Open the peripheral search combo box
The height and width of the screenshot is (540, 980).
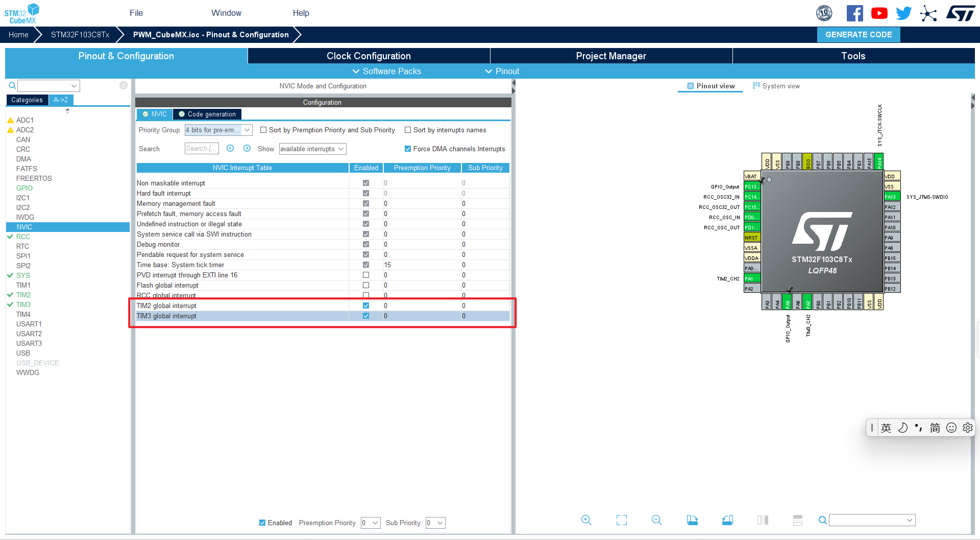click(48, 85)
